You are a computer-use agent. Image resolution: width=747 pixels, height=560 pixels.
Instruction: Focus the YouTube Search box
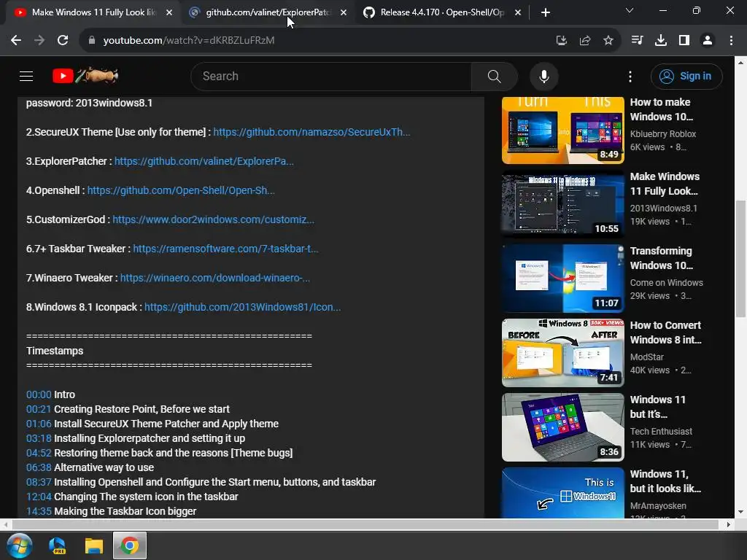331,76
